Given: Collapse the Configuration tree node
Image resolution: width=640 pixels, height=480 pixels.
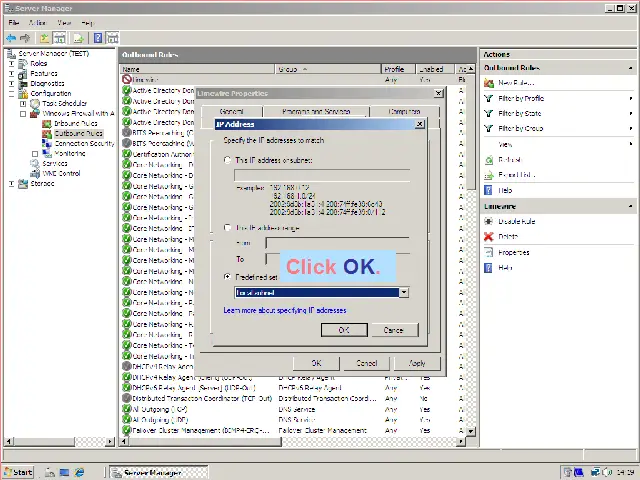Looking at the screenshot, I should pos(11,94).
